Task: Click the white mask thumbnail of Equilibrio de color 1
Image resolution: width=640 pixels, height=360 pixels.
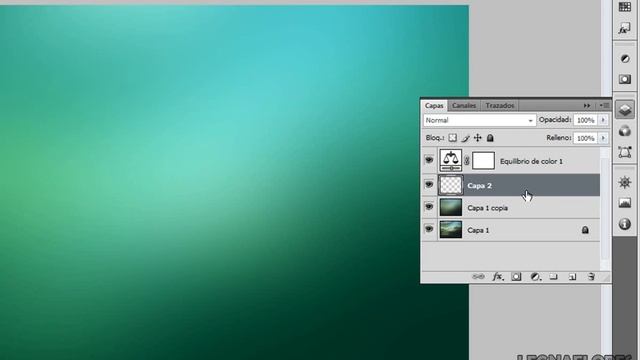Action: tap(483, 161)
